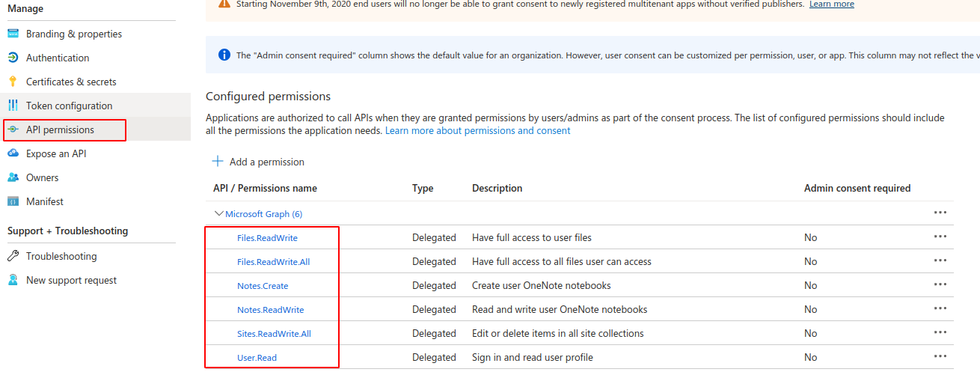Click the blue info icon in banner

point(224,55)
